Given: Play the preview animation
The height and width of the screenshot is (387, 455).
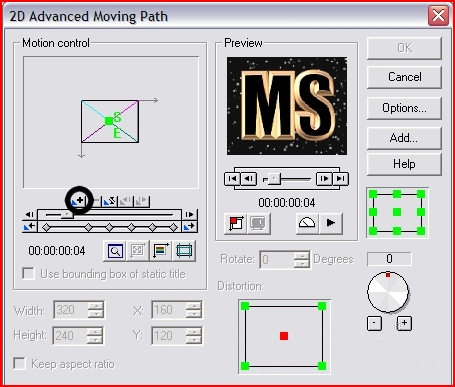Looking at the screenshot, I should click(x=330, y=223).
